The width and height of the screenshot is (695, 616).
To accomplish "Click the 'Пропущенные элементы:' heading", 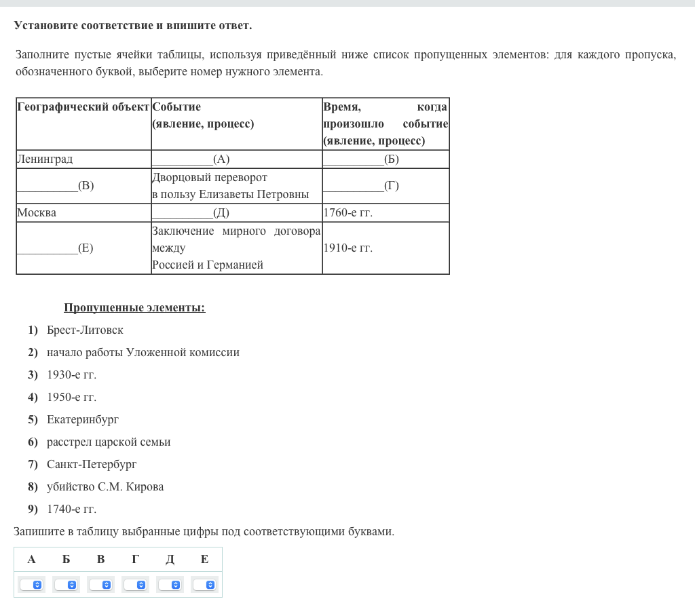I will (x=134, y=308).
